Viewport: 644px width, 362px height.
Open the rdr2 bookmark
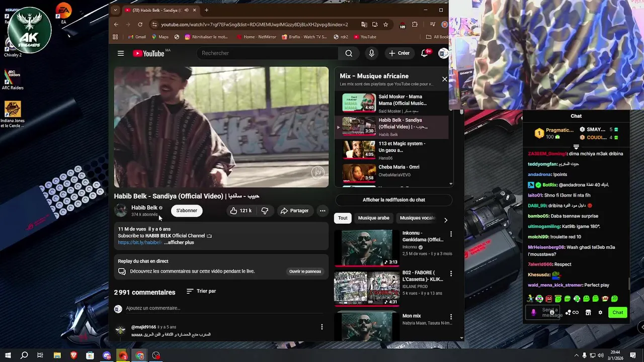coord(341,37)
